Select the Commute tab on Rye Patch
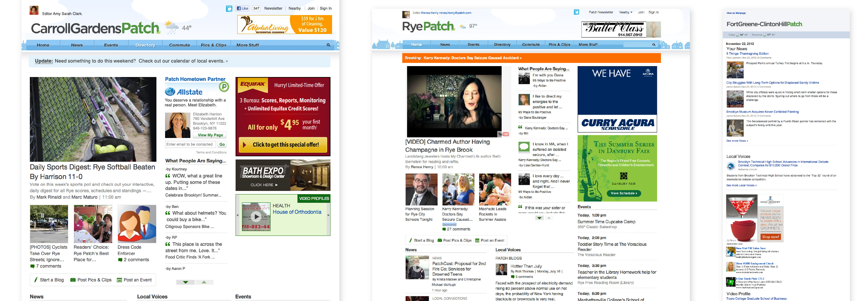 click(531, 45)
